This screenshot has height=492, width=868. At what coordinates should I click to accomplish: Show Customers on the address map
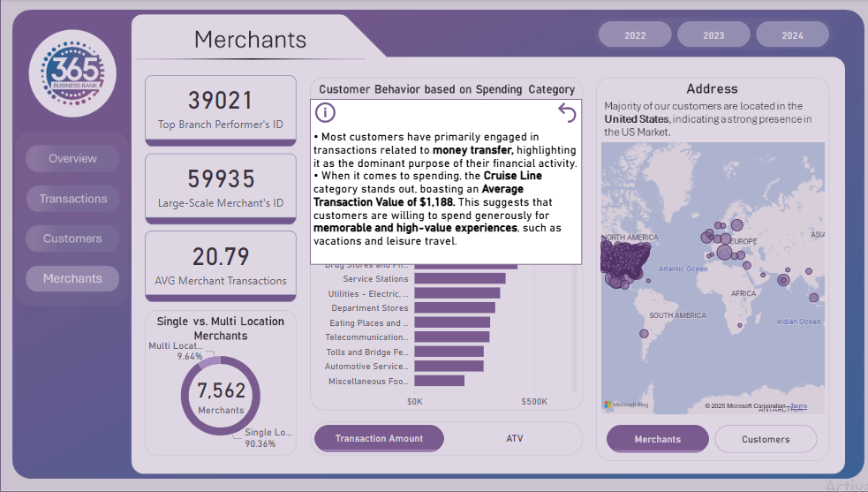(766, 439)
